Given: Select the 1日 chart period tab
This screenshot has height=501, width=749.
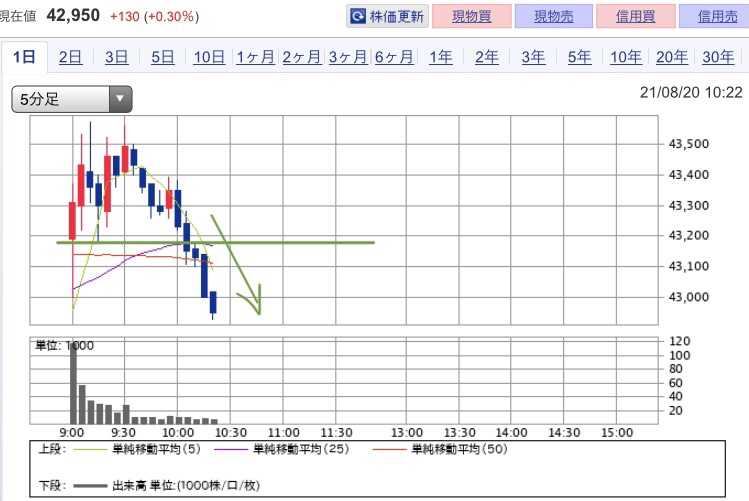Looking at the screenshot, I should (24, 57).
